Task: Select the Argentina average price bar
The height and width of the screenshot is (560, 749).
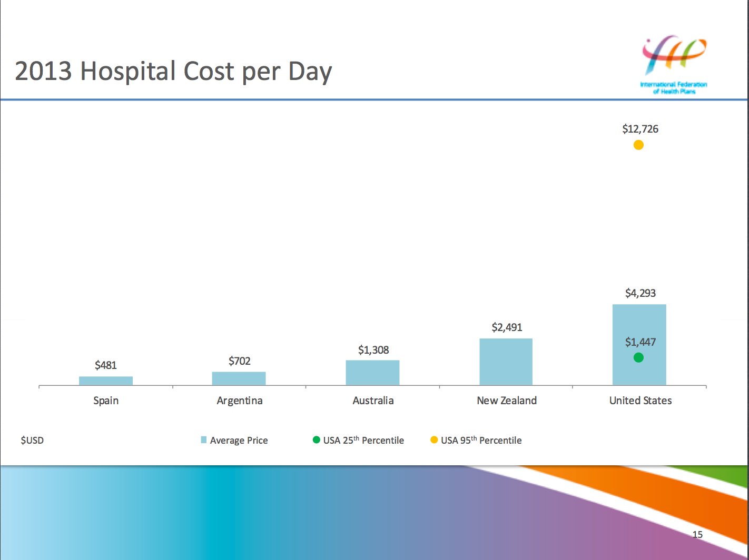Action: click(x=239, y=379)
